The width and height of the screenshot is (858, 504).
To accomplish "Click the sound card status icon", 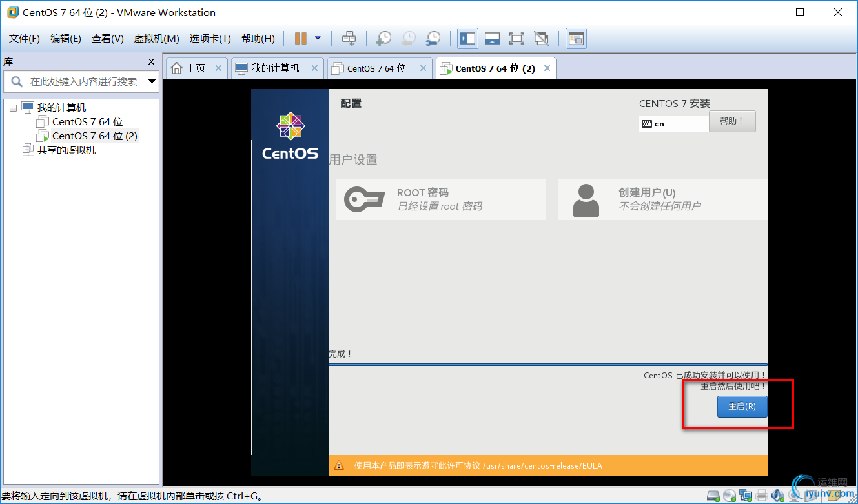I will [x=778, y=496].
